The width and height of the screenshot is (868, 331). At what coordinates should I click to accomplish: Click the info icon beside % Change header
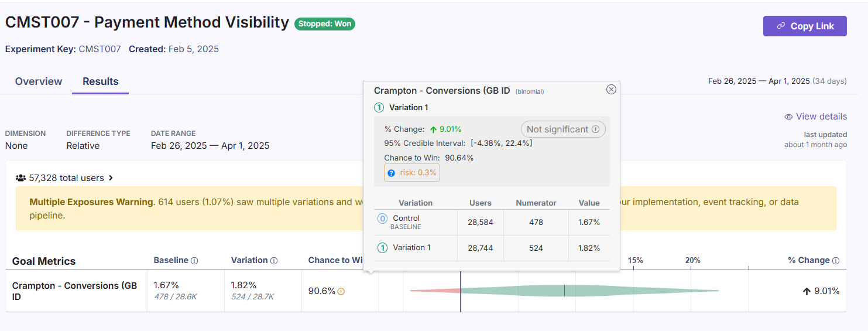click(x=836, y=261)
